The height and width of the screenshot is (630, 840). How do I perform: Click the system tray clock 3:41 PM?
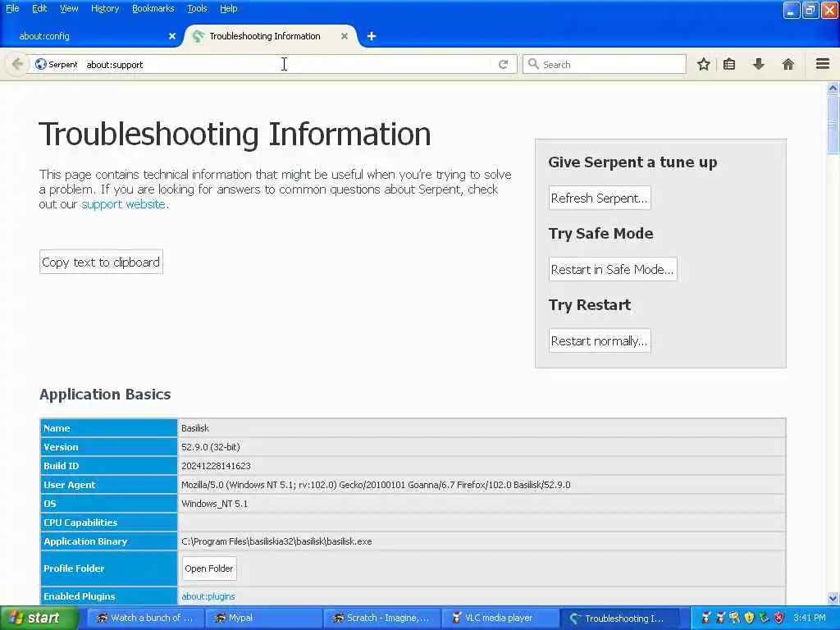click(x=810, y=619)
